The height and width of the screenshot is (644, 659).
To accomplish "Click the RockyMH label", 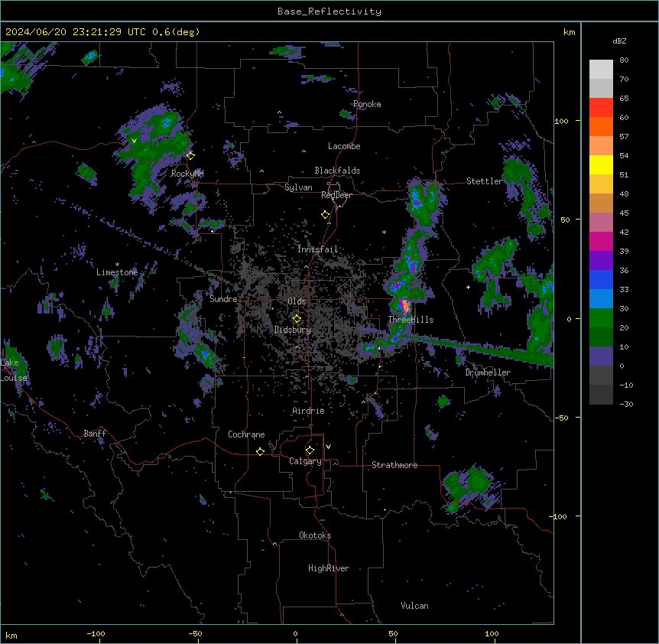I will (187, 174).
